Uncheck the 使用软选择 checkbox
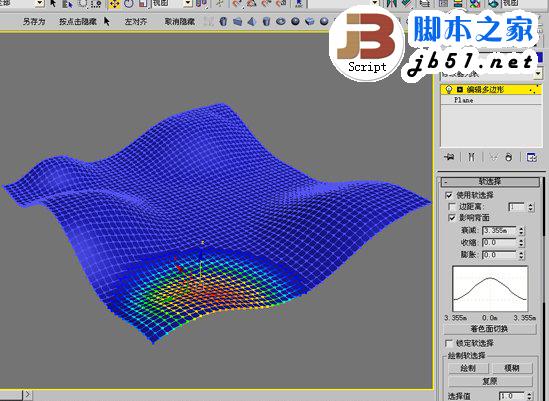 coord(449,195)
